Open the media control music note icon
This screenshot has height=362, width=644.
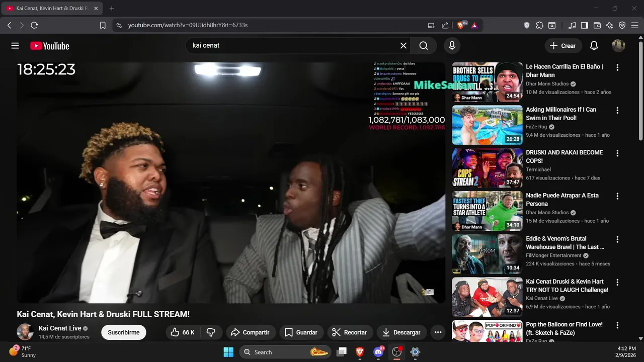click(x=572, y=25)
